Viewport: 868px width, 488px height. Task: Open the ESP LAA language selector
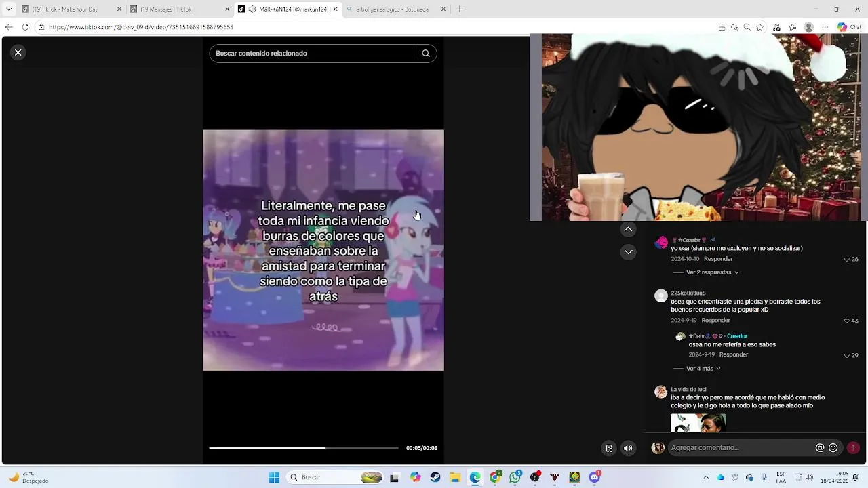click(x=781, y=478)
